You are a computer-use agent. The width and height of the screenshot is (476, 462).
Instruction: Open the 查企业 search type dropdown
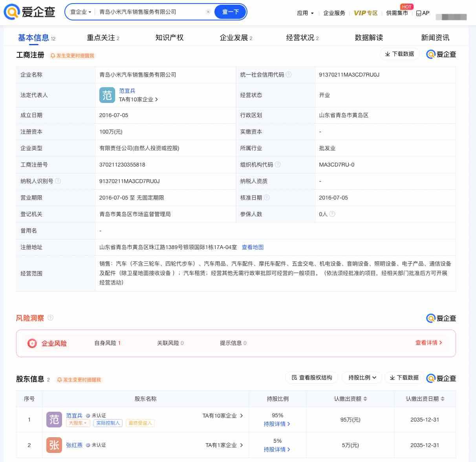point(81,12)
